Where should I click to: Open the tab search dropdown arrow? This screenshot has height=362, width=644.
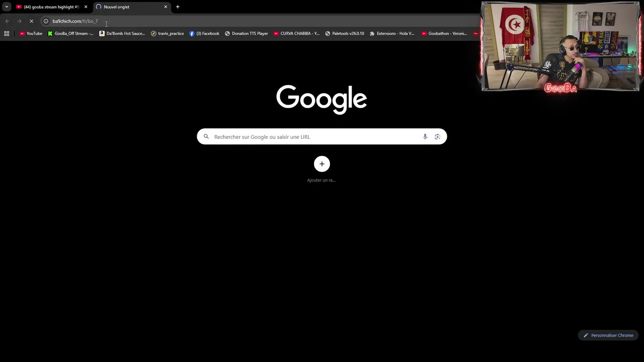tap(7, 7)
